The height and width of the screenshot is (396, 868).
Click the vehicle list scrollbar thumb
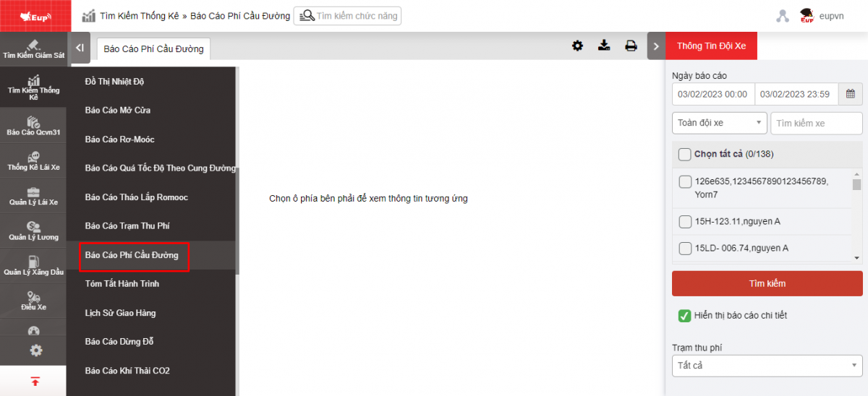point(857,184)
